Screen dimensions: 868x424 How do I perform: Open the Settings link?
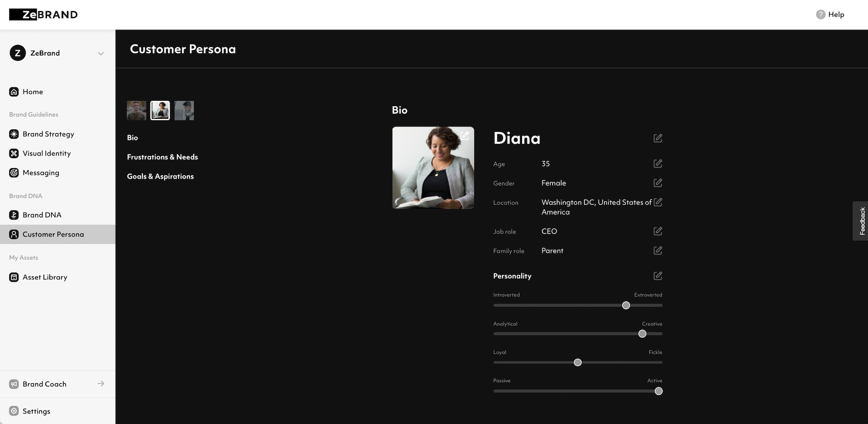[36, 411]
